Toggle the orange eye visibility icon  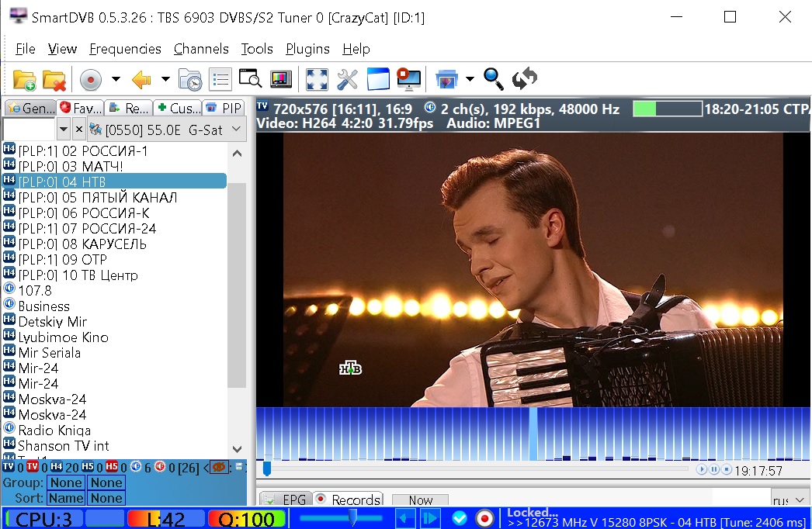pyautogui.click(x=220, y=468)
